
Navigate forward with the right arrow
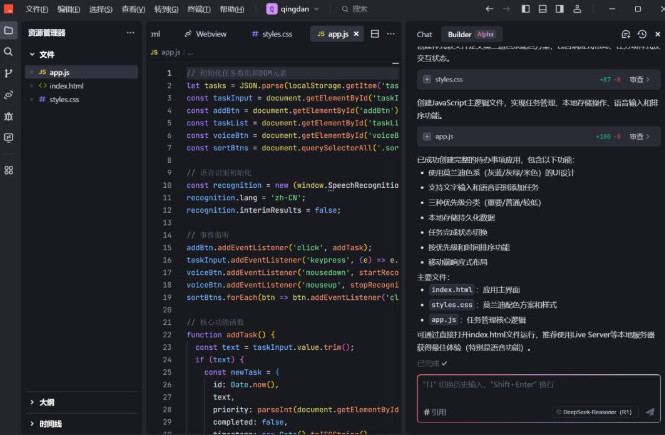point(506,9)
